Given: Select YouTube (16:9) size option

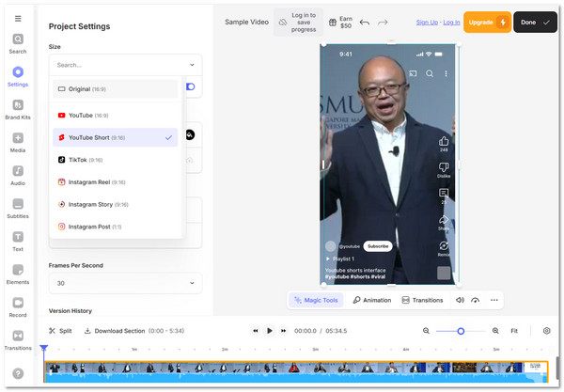Looking at the screenshot, I should [115, 115].
